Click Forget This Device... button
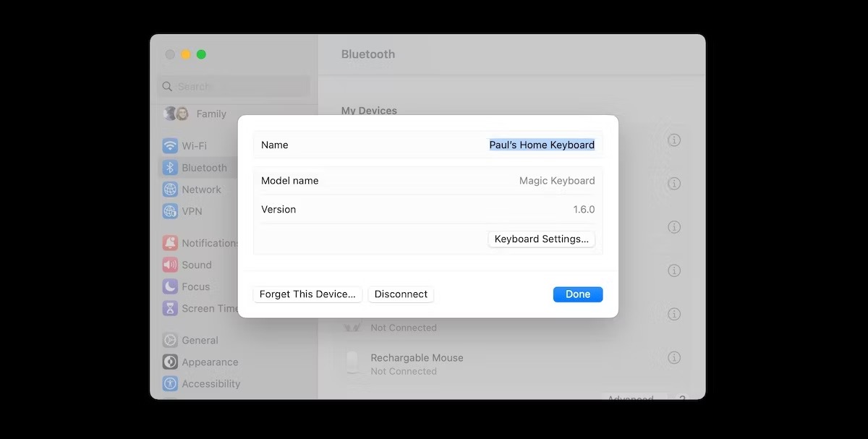Image resolution: width=868 pixels, height=439 pixels. click(x=307, y=294)
